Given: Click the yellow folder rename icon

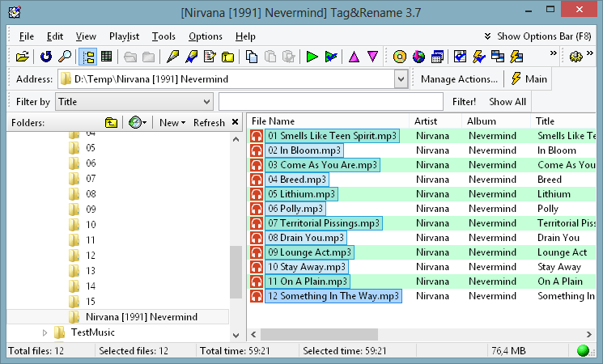Looking at the screenshot, I should (x=228, y=57).
